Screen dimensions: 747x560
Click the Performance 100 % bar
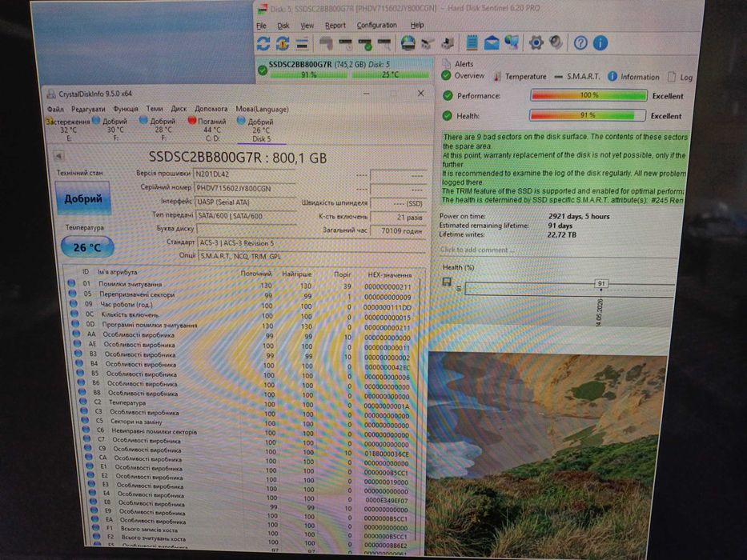pos(588,95)
